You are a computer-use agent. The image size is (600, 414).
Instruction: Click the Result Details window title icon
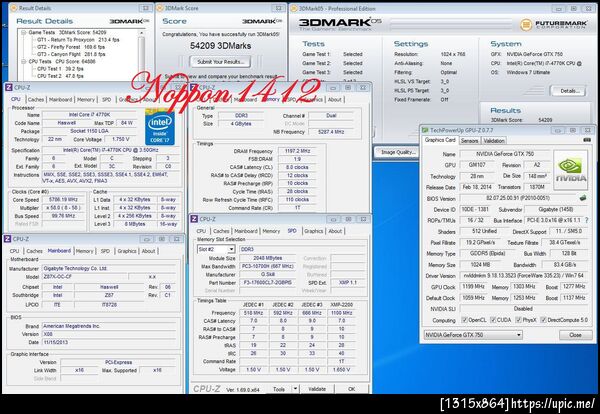click(x=13, y=8)
